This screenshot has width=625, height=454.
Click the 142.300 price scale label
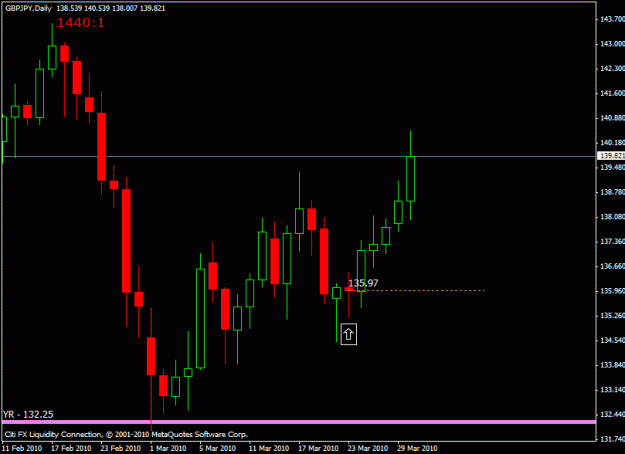612,69
